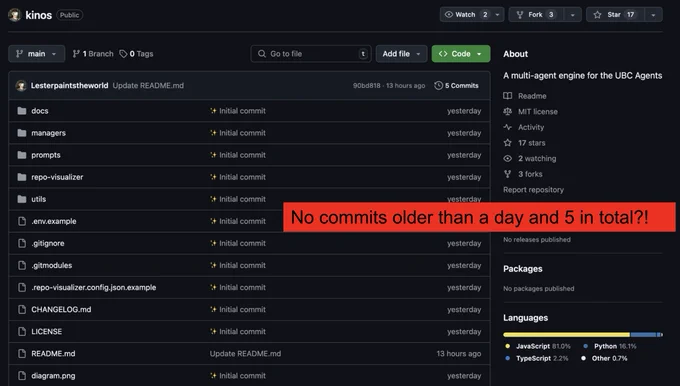Open the latest commit message Update README.md
The image size is (680, 386).
click(x=148, y=85)
